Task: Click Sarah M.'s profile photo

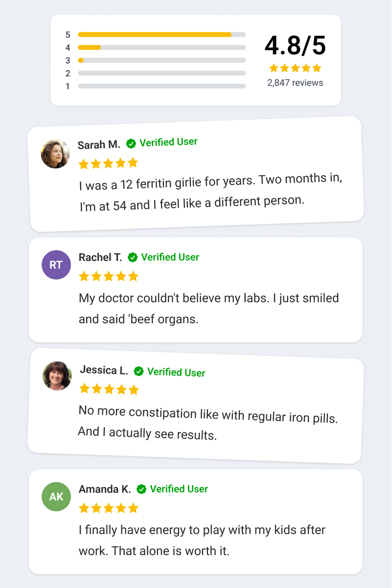Action: click(x=55, y=154)
